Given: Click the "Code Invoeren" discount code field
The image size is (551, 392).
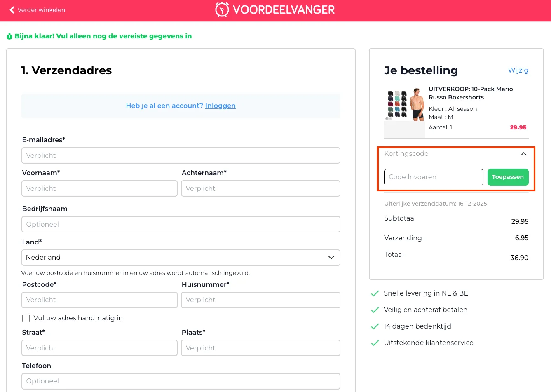Looking at the screenshot, I should [x=433, y=177].
